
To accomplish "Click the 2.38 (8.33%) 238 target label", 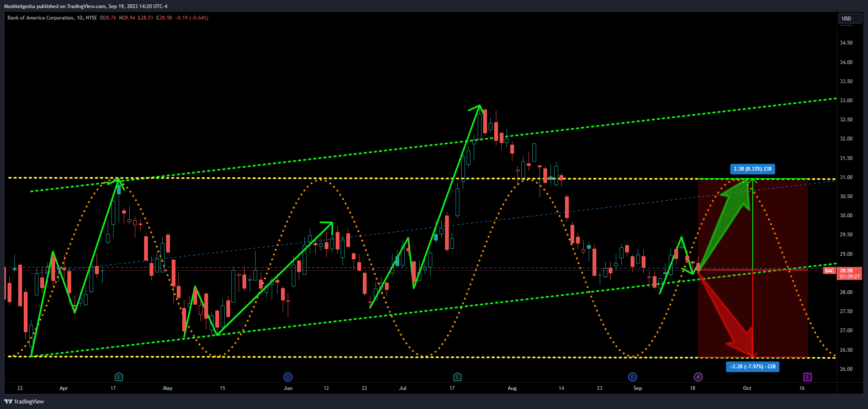I will coord(752,169).
